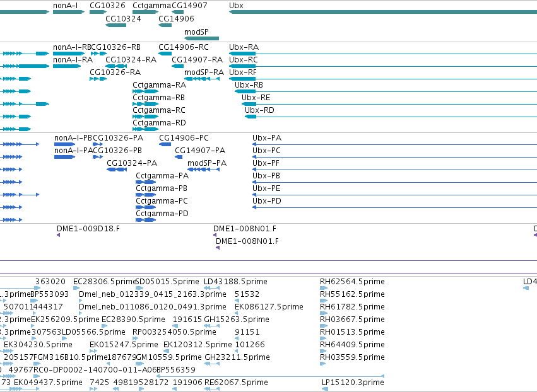This screenshot has width=537, height=392.
Task: Click the BP556359 EST label
Action: coord(176,370)
